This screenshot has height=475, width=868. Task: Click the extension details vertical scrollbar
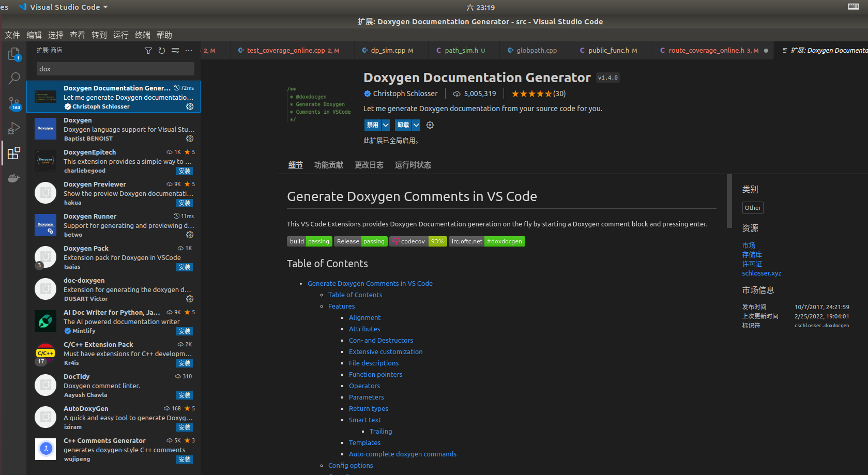[x=729, y=201]
